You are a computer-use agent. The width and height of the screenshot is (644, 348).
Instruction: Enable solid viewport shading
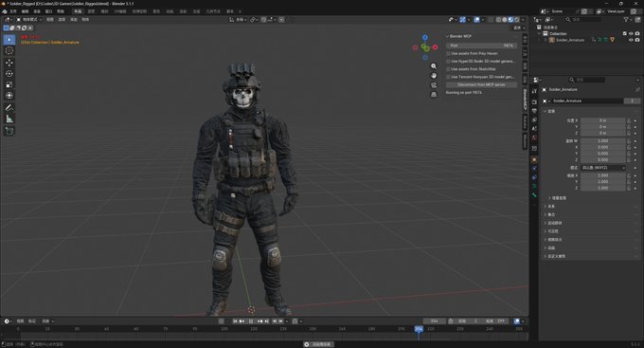(x=505, y=19)
